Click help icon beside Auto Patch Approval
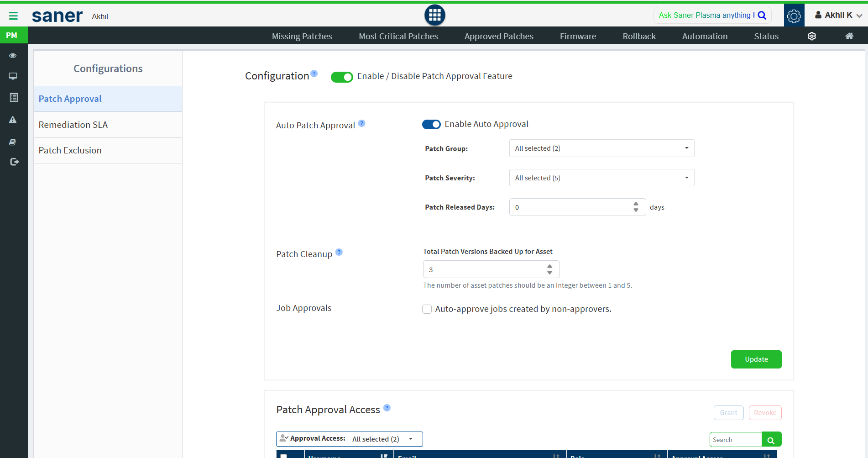 coord(362,123)
